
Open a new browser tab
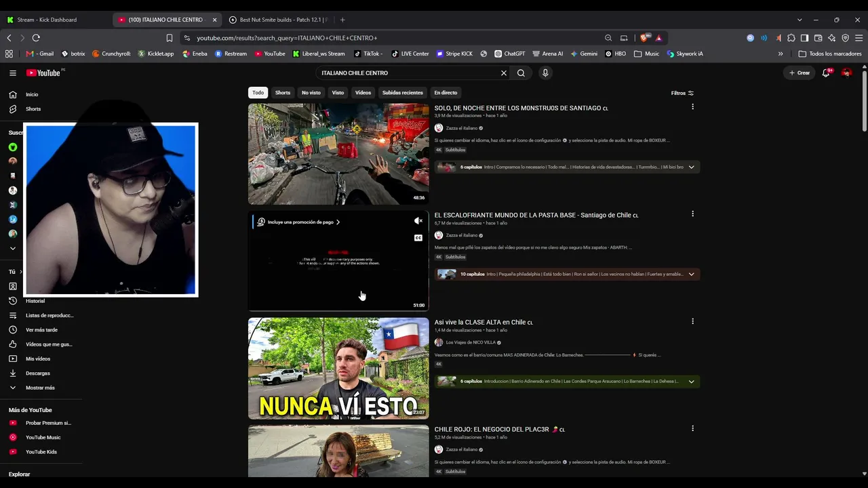(342, 20)
